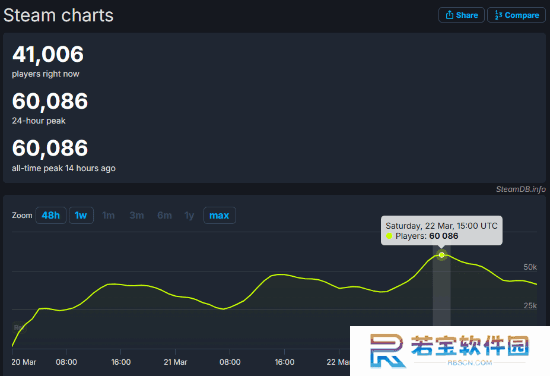This screenshot has width=550, height=376.
Task: Click the highlighted peak data point
Action: (x=442, y=255)
